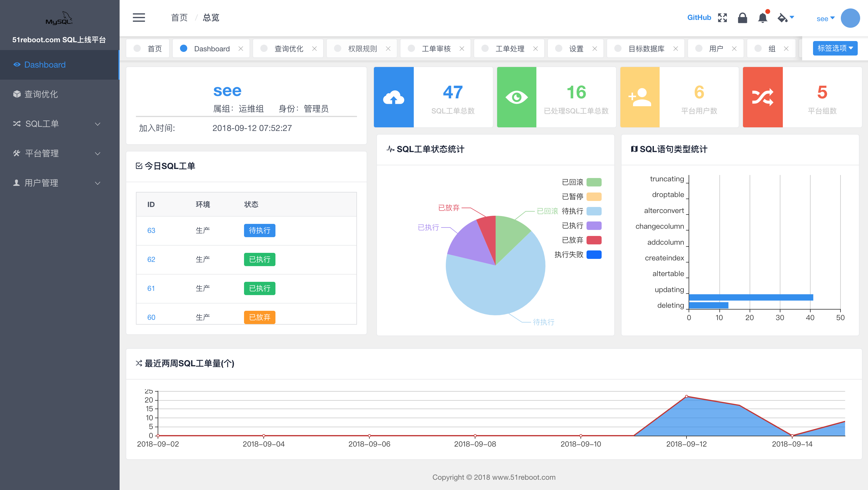Switch to the 查询优化 tab
This screenshot has width=868, height=490.
pos(288,49)
